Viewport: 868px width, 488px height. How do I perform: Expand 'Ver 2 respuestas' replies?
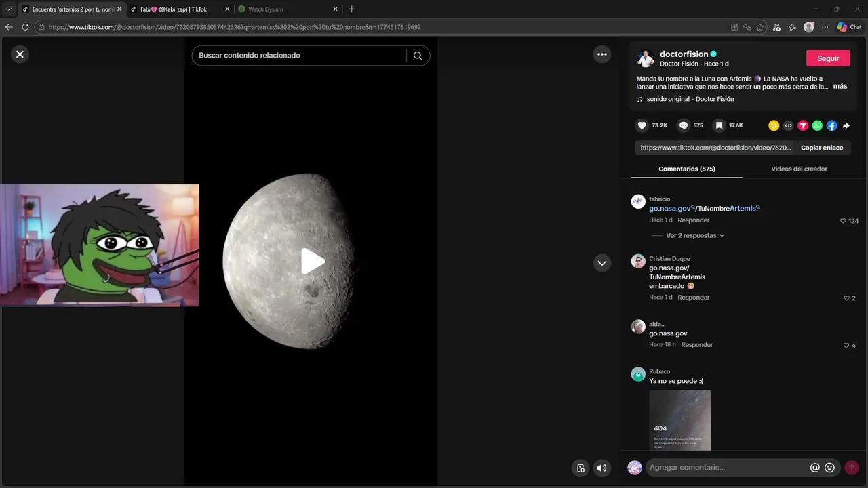click(x=695, y=235)
